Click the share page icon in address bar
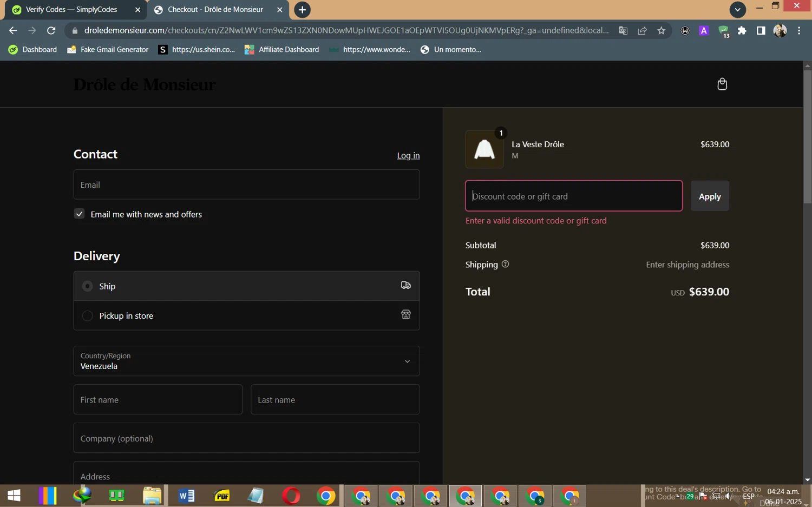This screenshot has width=812, height=507. 642,31
